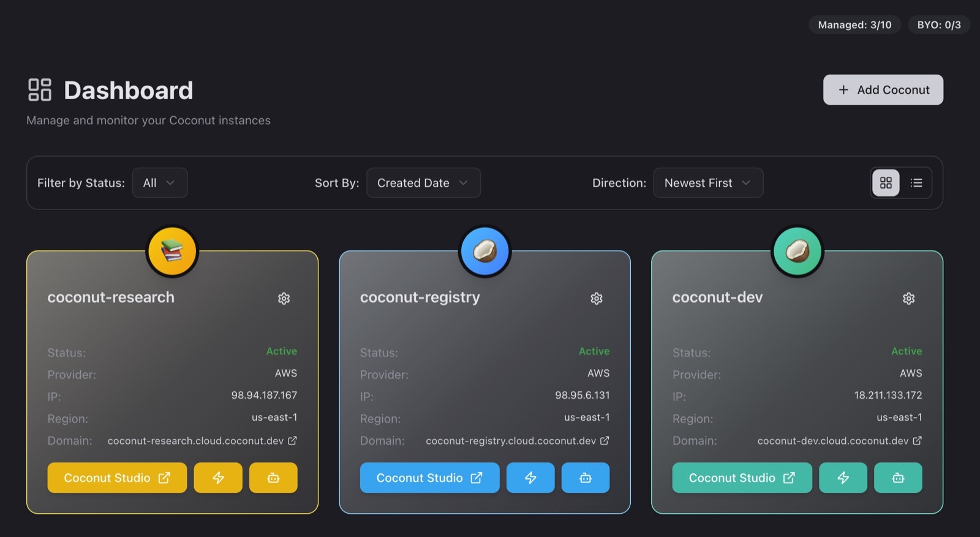Click robot icon button on coconut-registry card
Viewport: 980px width, 537px height.
[x=586, y=478]
